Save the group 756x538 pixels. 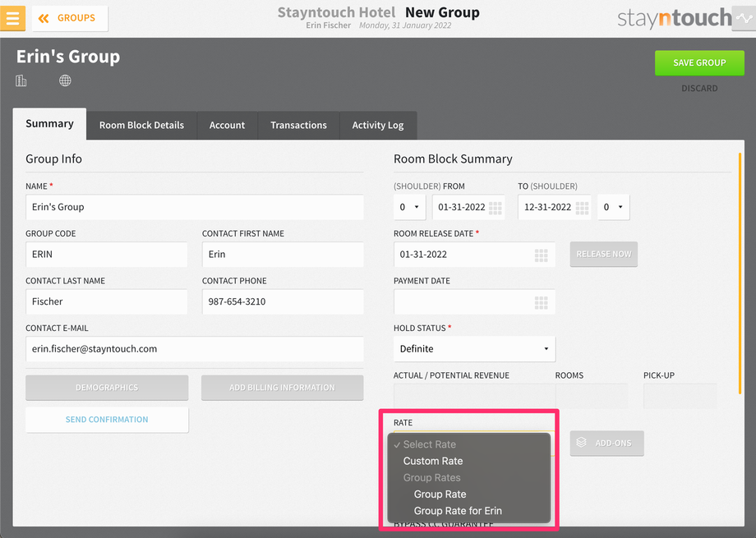pyautogui.click(x=699, y=62)
